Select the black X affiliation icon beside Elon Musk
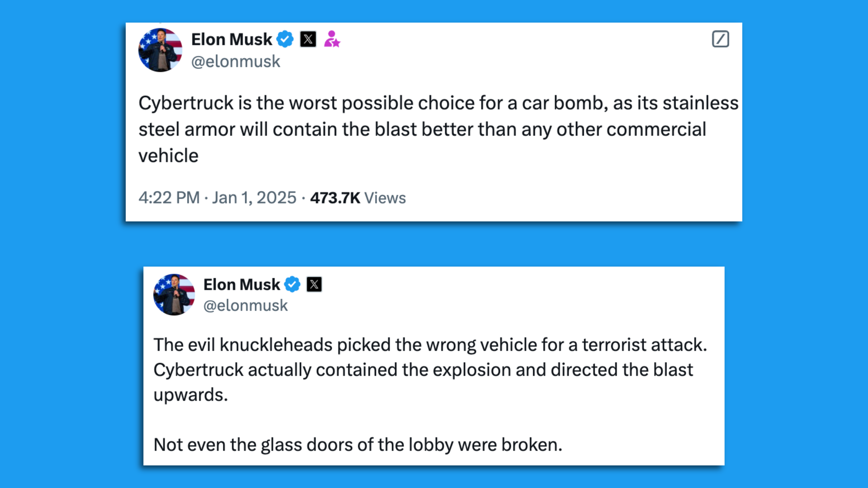Image resolution: width=868 pixels, height=488 pixels. pos(308,39)
